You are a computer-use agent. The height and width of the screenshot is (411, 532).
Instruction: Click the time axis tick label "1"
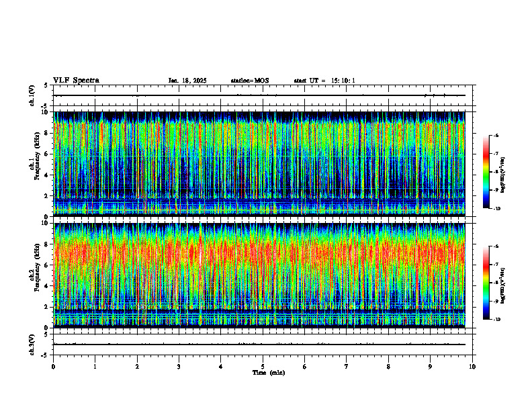coord(95,367)
